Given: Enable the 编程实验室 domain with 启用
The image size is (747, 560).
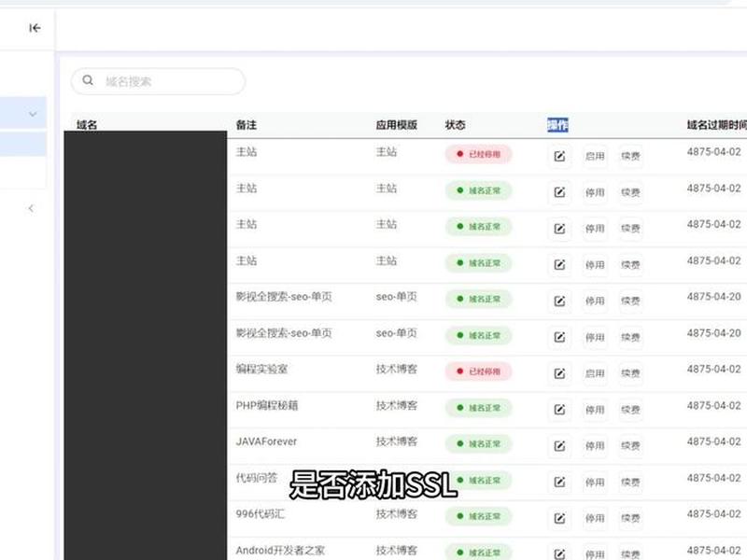Looking at the screenshot, I should click(595, 373).
